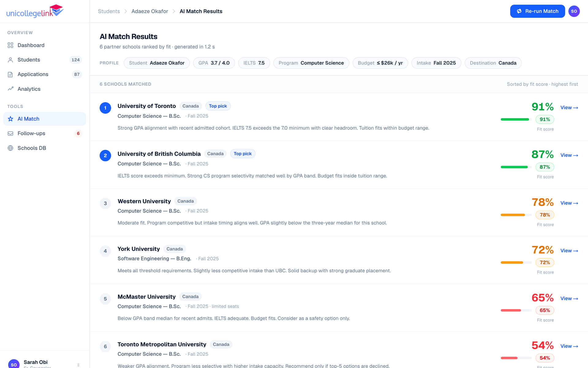Click the Analytics chart icon

[x=10, y=89]
